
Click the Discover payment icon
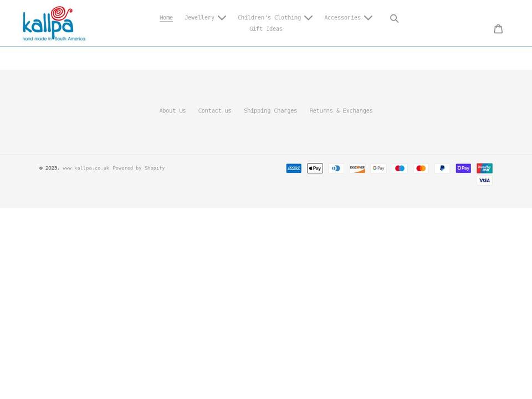point(357,168)
